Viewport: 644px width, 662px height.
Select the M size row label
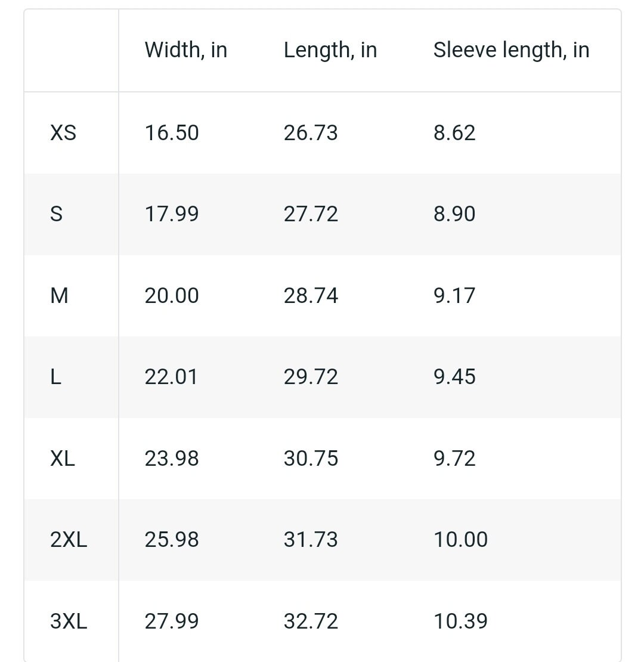click(x=59, y=296)
